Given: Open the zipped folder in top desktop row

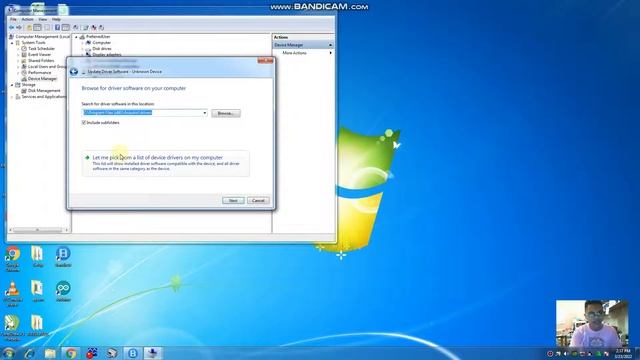Looking at the screenshot, I should [x=38, y=257].
